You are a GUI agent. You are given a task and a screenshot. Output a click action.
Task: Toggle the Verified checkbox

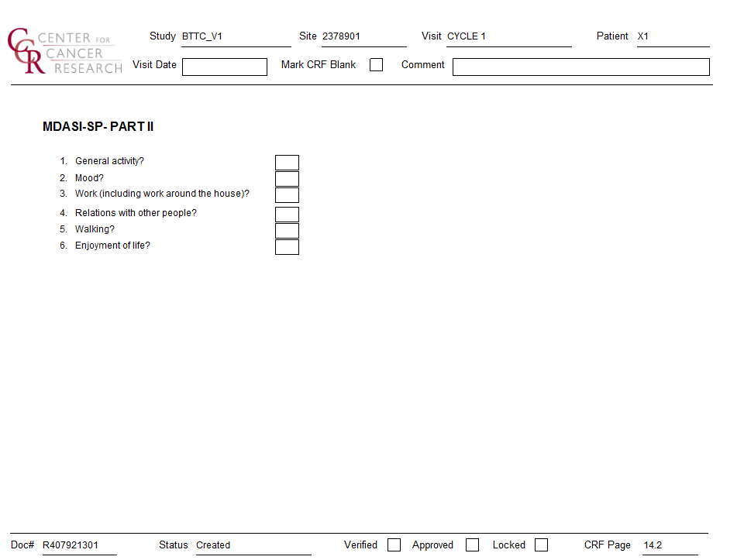coord(394,545)
